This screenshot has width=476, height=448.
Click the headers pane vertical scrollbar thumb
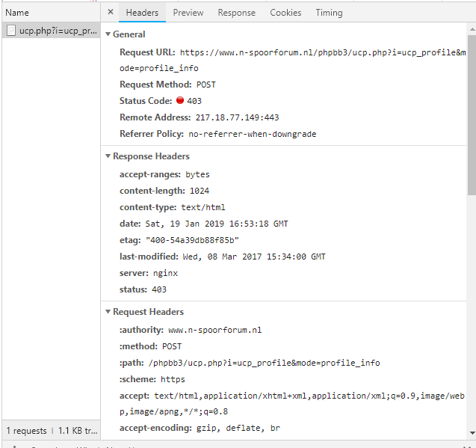coord(472,115)
